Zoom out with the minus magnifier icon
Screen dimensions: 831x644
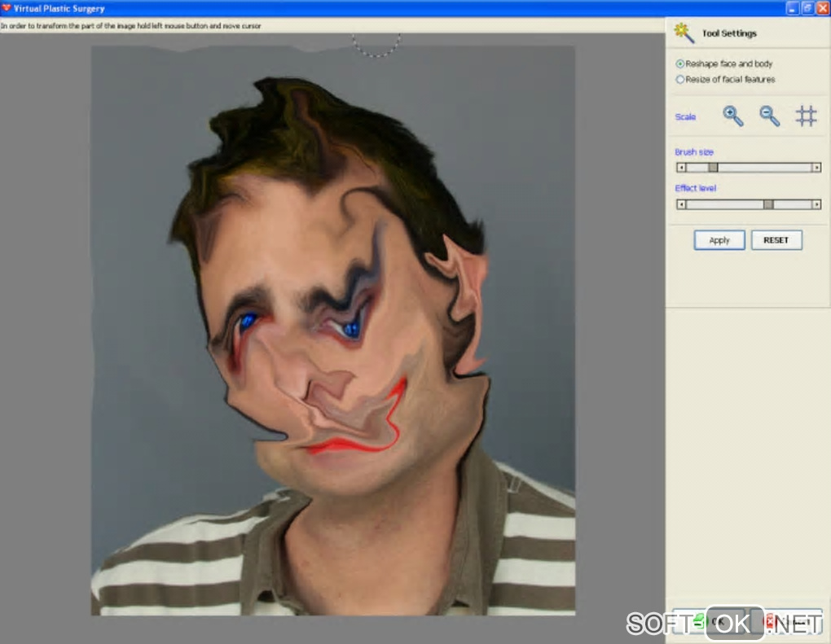[769, 116]
